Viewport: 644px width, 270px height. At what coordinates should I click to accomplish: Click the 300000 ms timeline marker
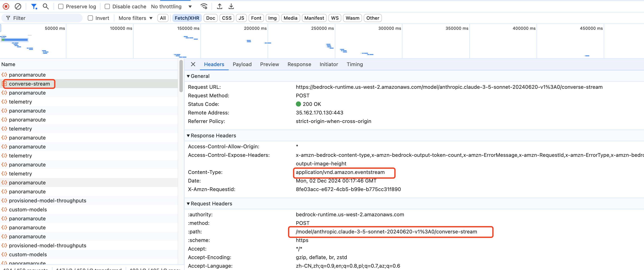click(x=389, y=28)
